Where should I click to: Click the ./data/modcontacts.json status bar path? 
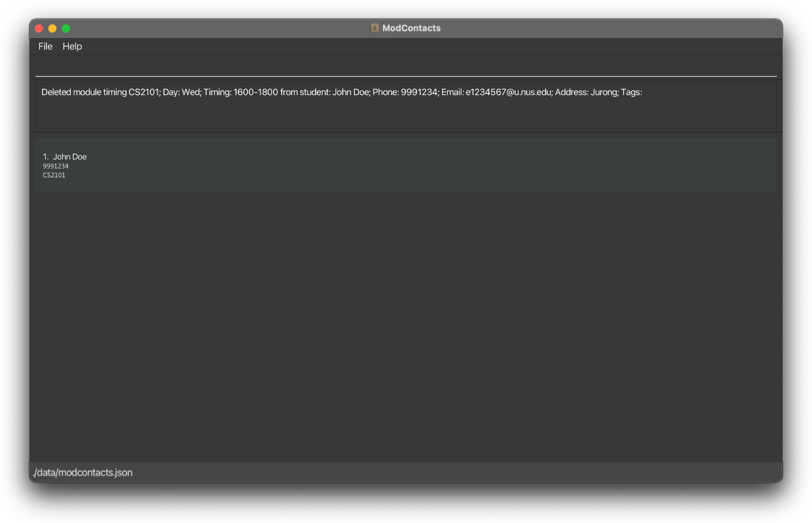coord(83,472)
